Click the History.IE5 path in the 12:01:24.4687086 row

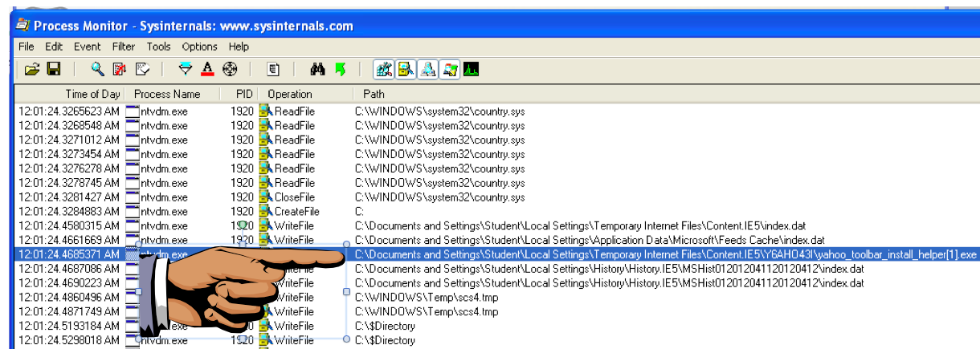610,269
